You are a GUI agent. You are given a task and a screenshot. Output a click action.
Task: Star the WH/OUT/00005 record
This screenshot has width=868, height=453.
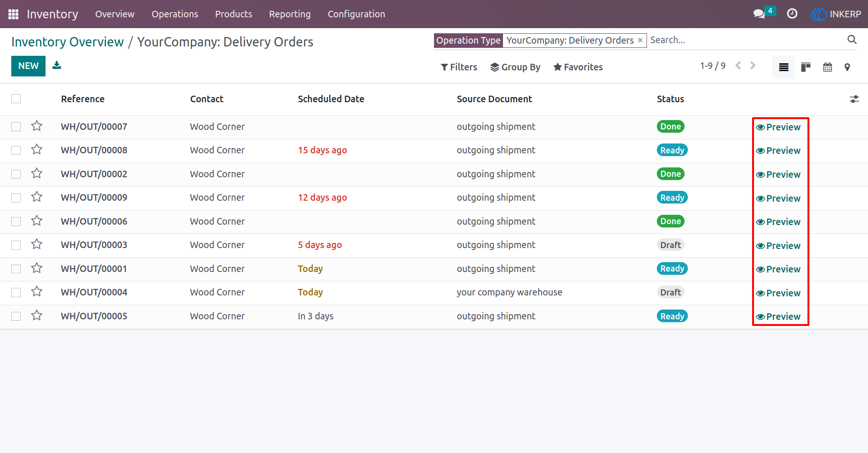(37, 316)
